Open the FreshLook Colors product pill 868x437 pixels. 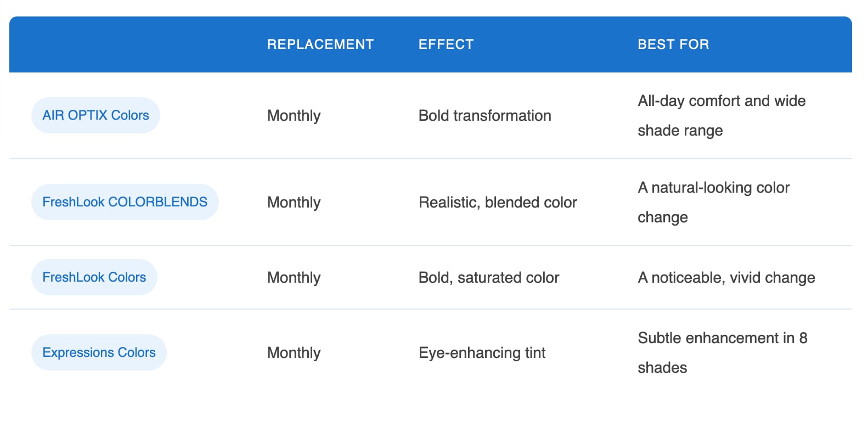point(94,277)
